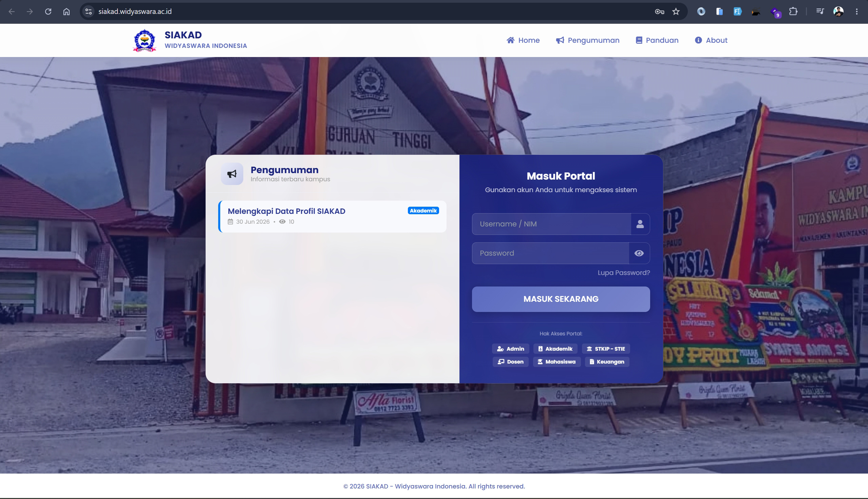868x499 pixels.
Task: Open Pengumuman navigation menu item
Action: click(x=587, y=40)
